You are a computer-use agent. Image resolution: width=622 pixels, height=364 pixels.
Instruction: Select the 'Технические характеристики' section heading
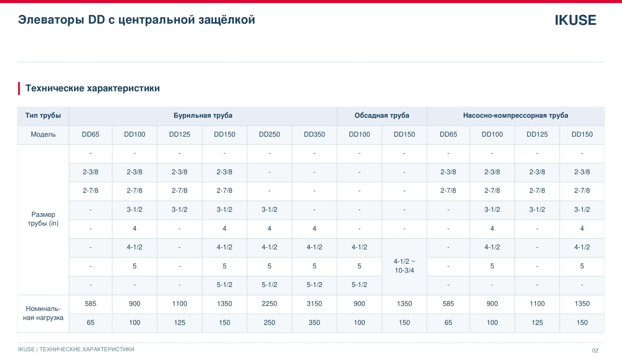click(x=93, y=88)
